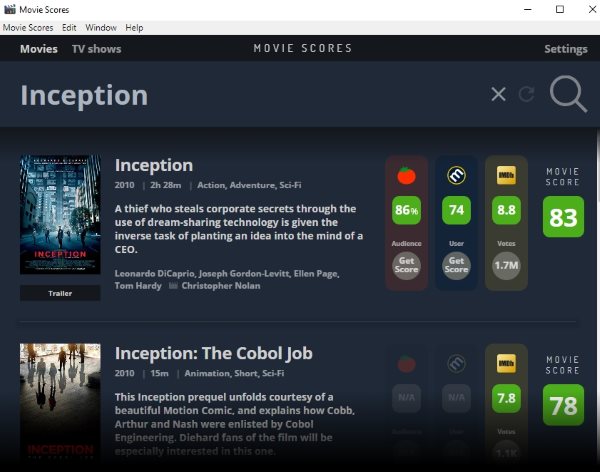Click the IMDb icon for The Cobol Job

click(506, 363)
